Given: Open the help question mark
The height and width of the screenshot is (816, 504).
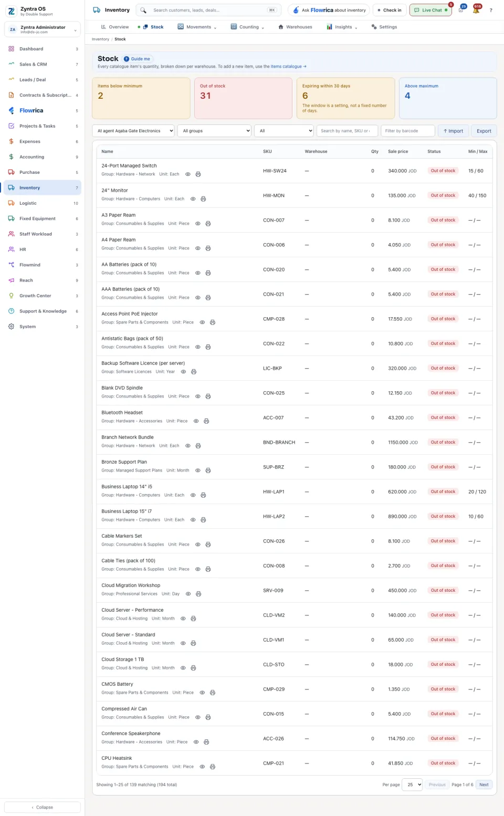Looking at the screenshot, I should tap(491, 10).
